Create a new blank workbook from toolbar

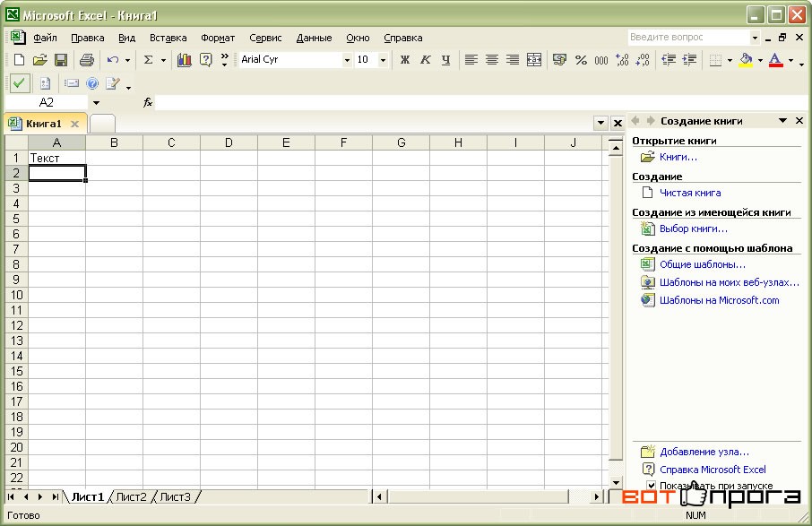pos(19,59)
